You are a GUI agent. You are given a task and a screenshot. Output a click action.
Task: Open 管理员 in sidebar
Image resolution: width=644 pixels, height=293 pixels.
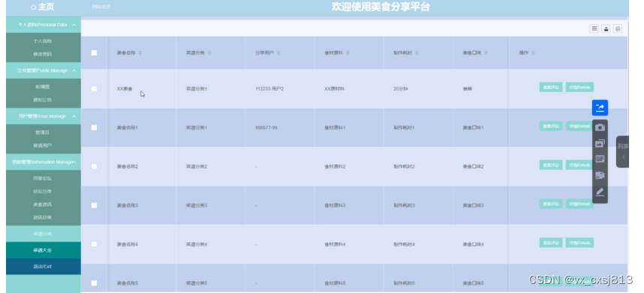(43, 133)
